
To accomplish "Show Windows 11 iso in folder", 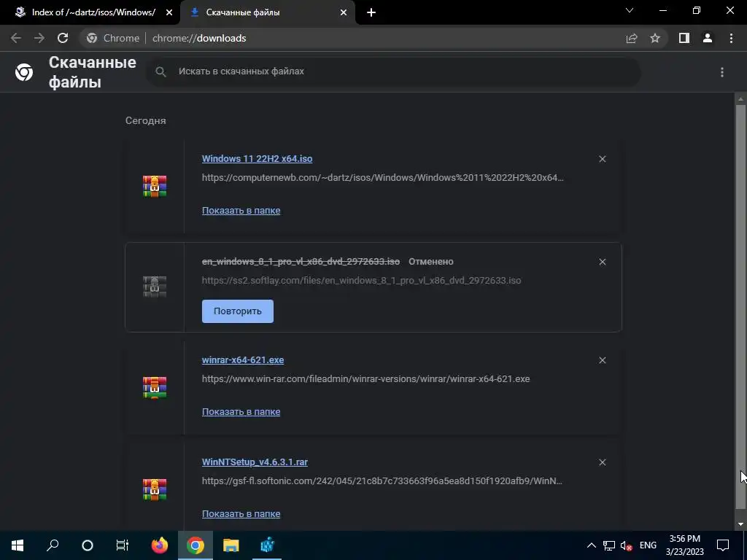I will 241,211.
